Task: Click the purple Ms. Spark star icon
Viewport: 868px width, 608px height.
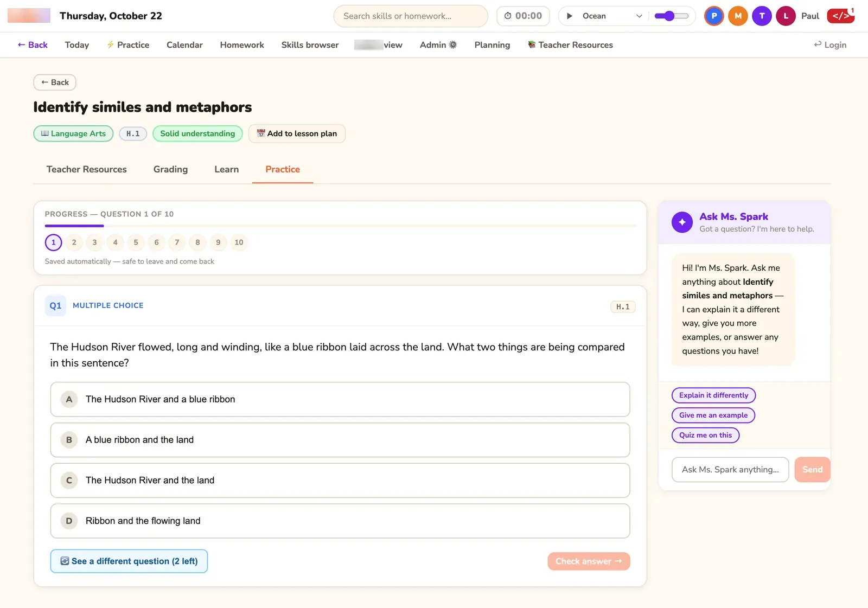Action: (682, 222)
